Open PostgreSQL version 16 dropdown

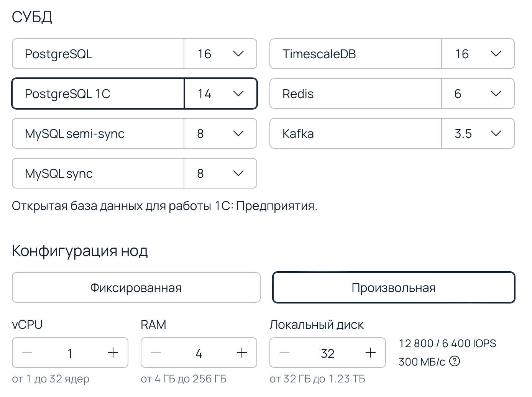[220, 54]
